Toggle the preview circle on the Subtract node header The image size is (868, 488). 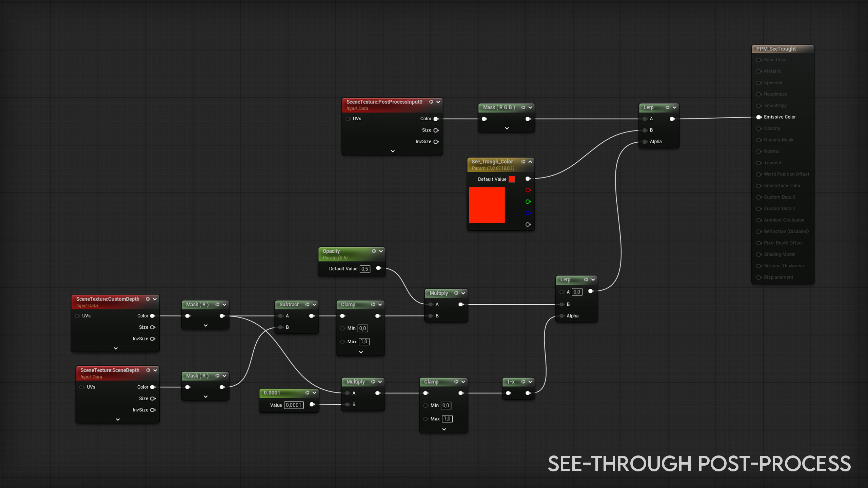pos(307,305)
